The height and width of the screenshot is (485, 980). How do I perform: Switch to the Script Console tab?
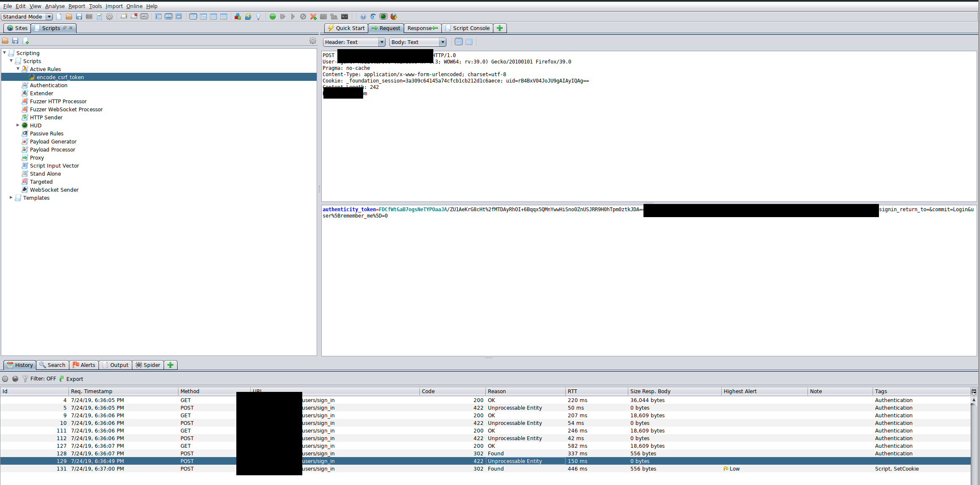pyautogui.click(x=467, y=28)
